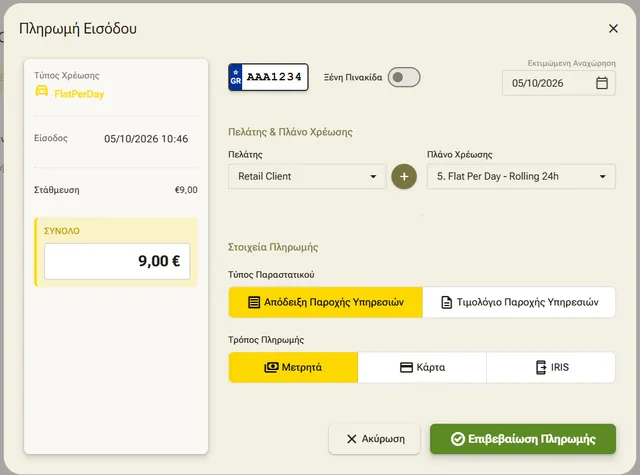Screen dimensions: 640x475
Task: Open the calendar icon for departure date
Action: pos(602,83)
